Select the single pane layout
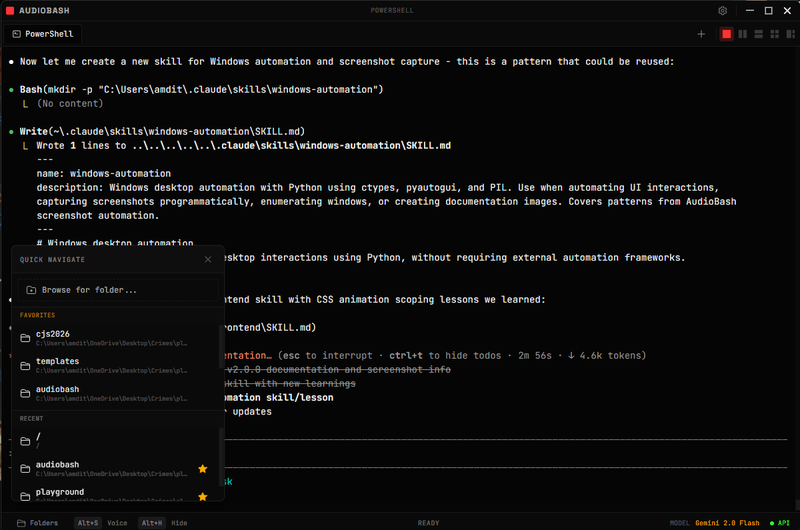 point(727,34)
